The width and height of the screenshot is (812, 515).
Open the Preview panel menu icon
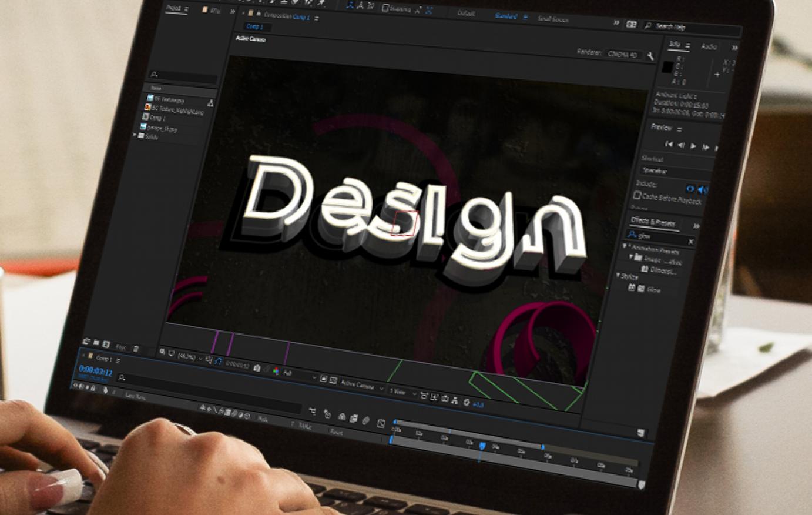[679, 129]
